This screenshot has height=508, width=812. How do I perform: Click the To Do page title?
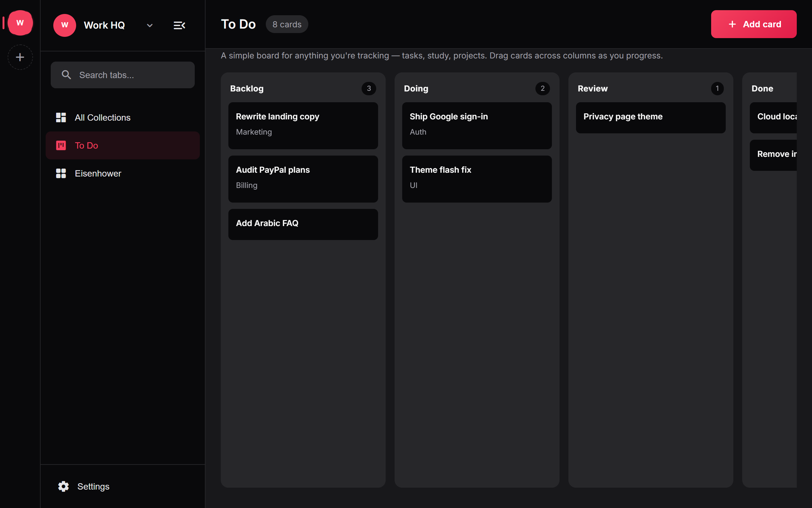tap(239, 24)
